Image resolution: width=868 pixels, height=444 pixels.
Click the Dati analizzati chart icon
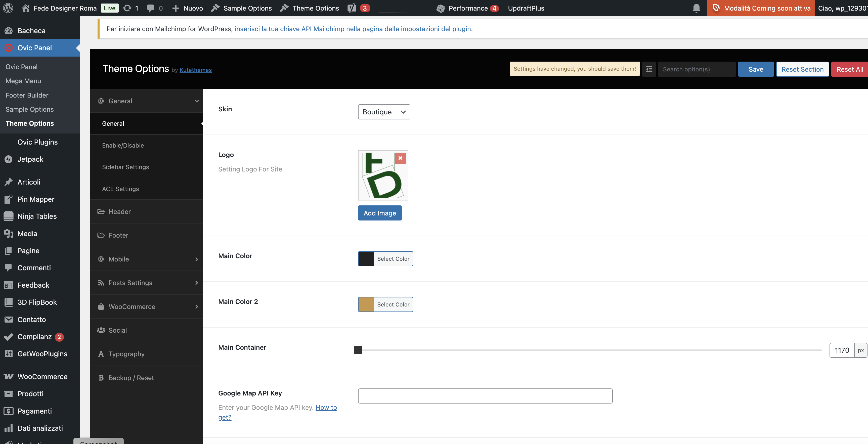[9, 428]
